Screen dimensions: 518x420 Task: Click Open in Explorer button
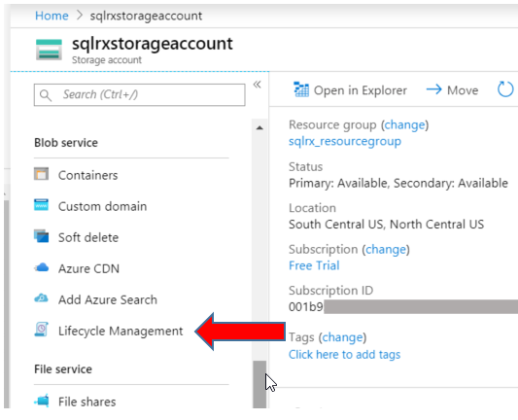pos(350,89)
